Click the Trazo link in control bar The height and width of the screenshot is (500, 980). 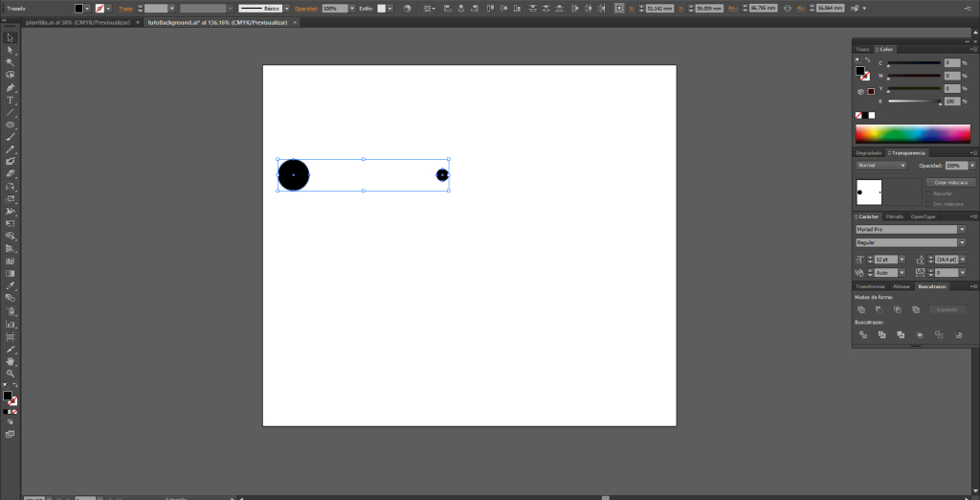coord(125,9)
